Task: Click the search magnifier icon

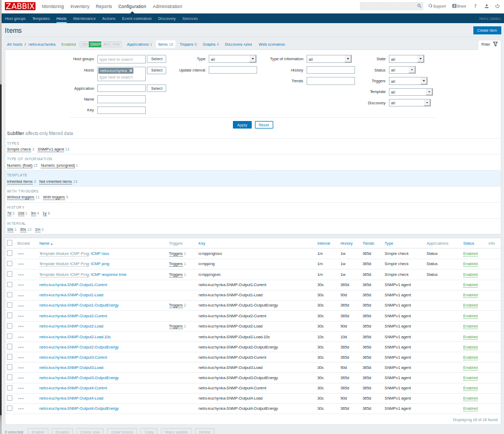Action: (x=419, y=6)
